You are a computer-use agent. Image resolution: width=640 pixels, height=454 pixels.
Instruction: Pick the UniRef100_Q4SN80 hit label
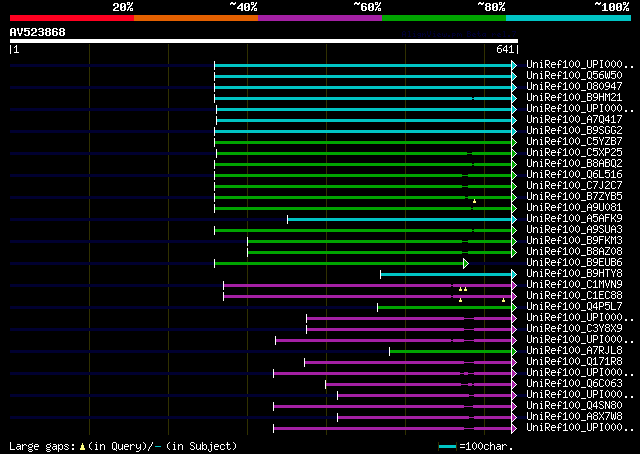[574, 406]
